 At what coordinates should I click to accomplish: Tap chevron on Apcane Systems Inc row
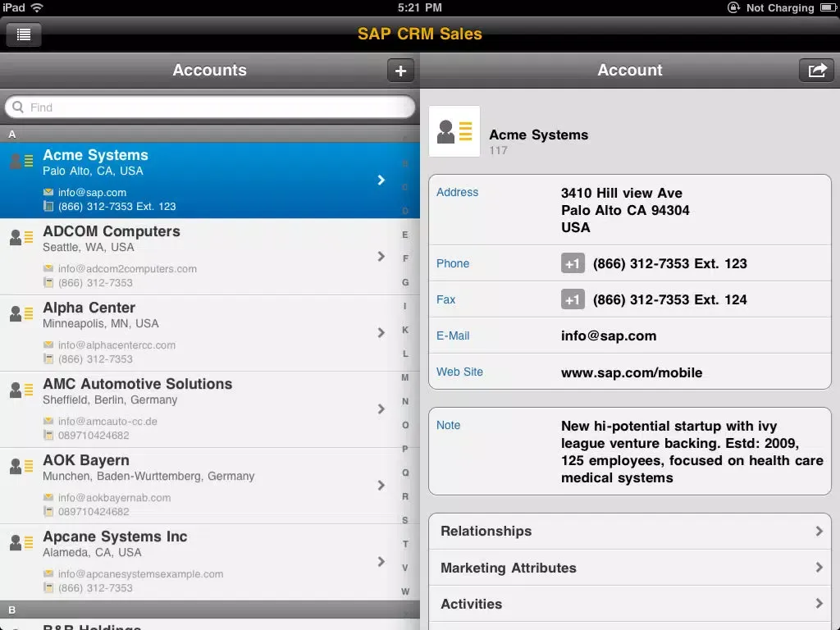(x=381, y=562)
